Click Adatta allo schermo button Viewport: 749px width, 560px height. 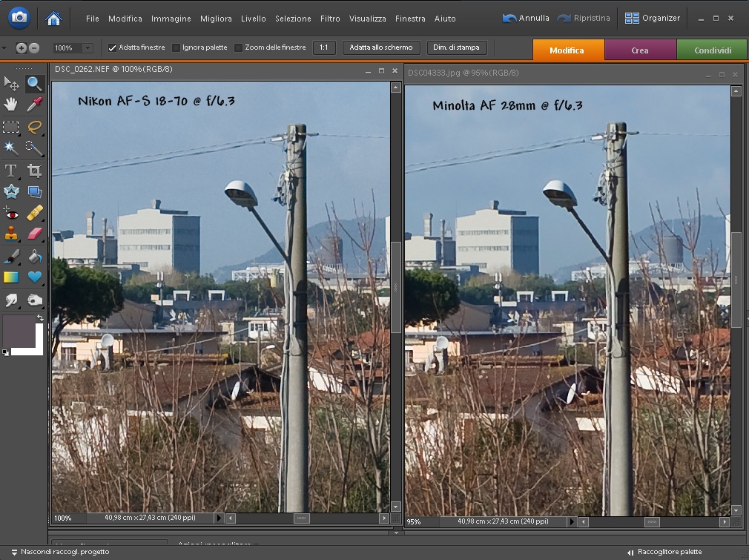380,47
